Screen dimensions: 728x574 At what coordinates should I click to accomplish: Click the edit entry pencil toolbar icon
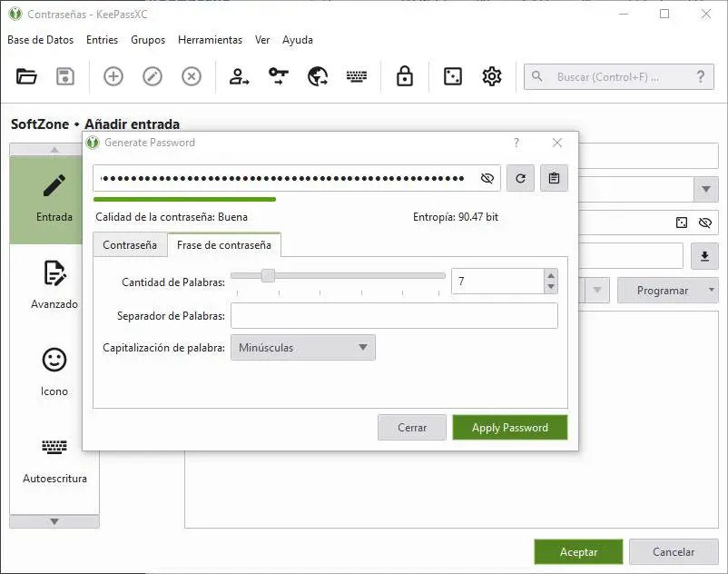(x=152, y=76)
